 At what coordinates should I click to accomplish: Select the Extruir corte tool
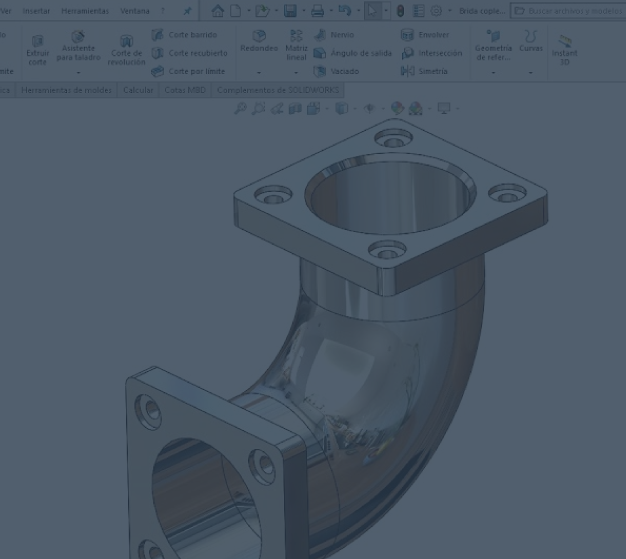(x=38, y=50)
